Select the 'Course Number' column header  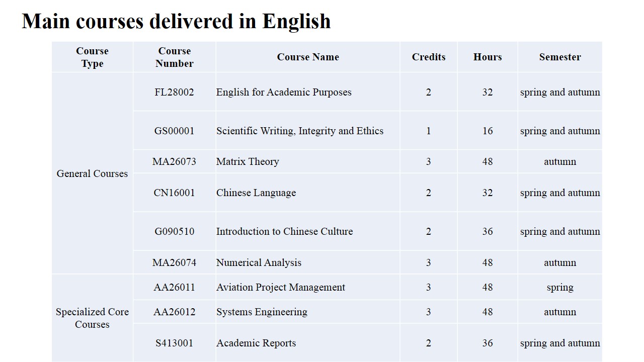pyautogui.click(x=174, y=57)
